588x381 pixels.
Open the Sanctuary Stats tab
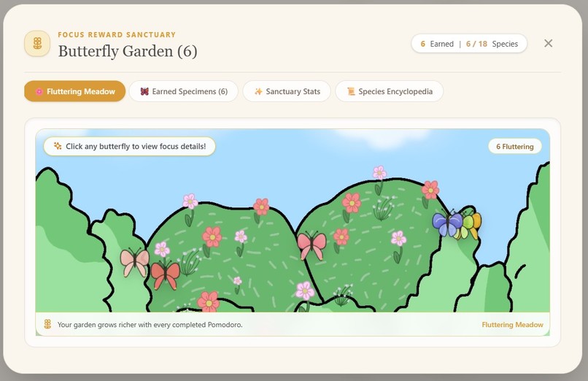(x=287, y=91)
